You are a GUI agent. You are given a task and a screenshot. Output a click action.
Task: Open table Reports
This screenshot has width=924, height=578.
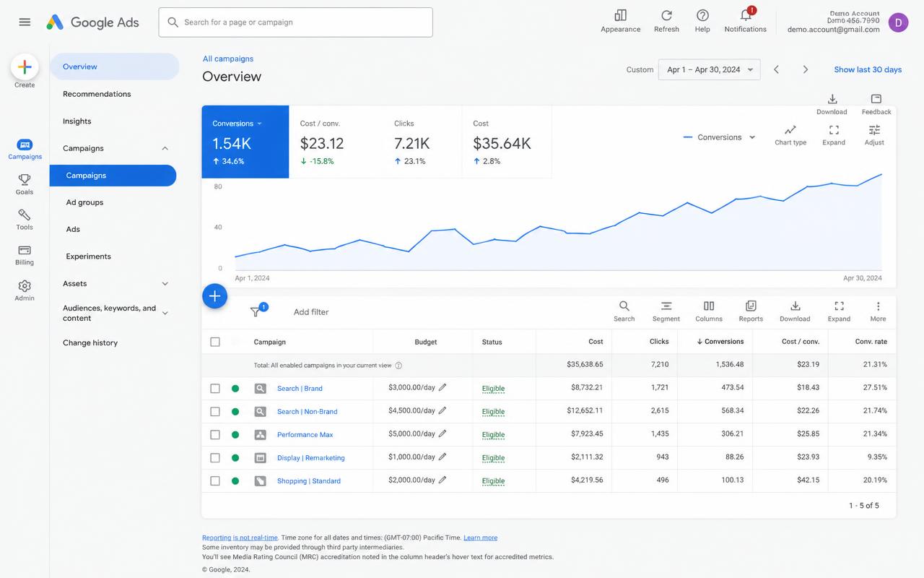[x=751, y=311]
